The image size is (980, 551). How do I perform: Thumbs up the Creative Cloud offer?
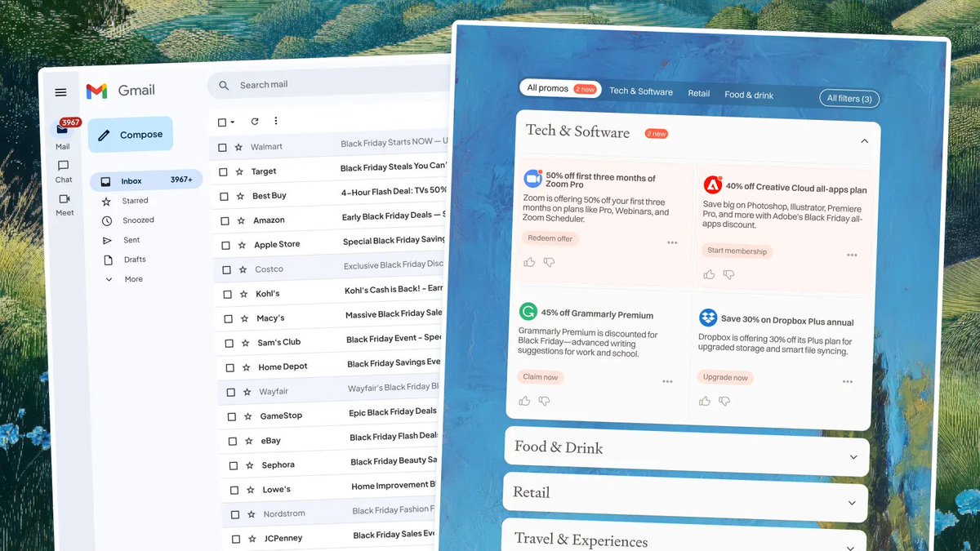[x=709, y=274]
